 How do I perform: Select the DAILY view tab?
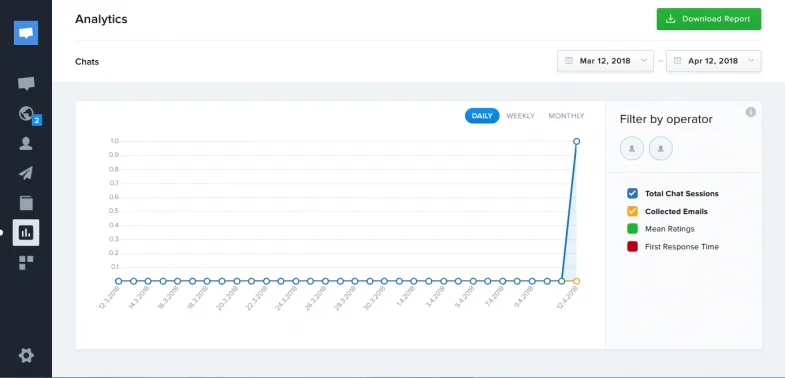(482, 116)
